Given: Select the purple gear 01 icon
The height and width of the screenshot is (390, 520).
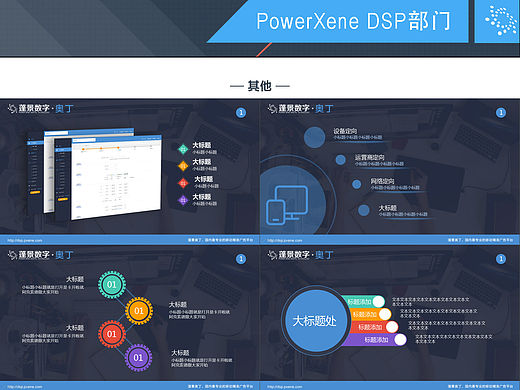Looking at the screenshot, I should (x=138, y=358).
